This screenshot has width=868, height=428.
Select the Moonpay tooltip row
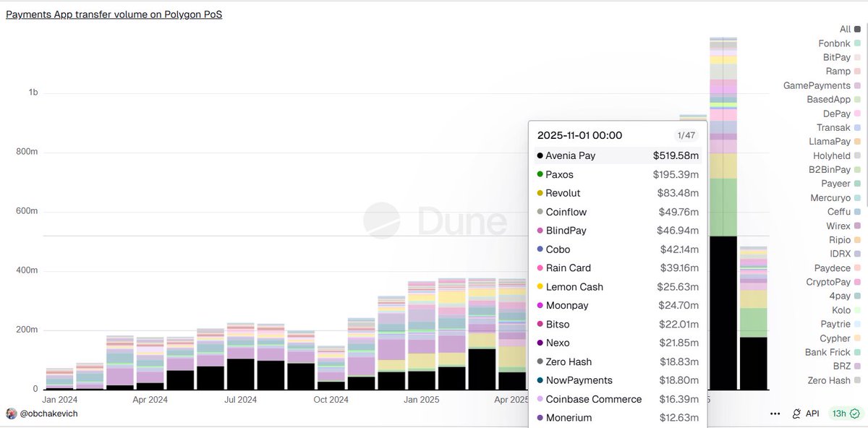[618, 305]
